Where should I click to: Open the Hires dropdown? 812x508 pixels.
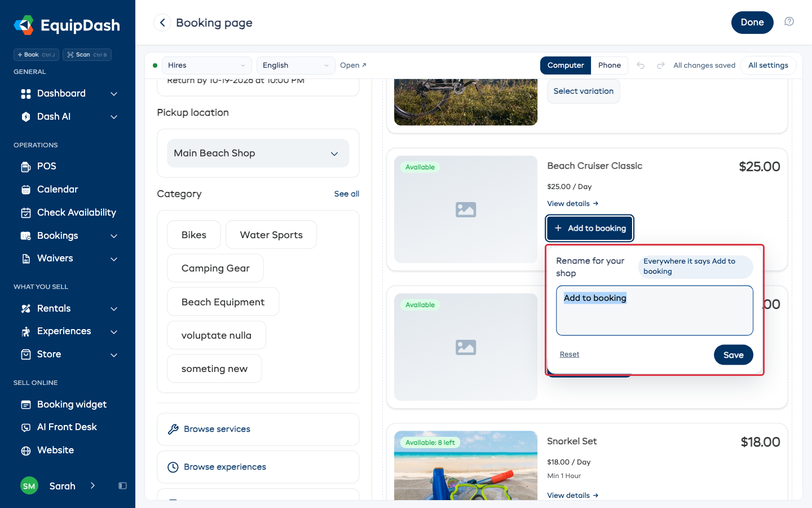click(207, 65)
